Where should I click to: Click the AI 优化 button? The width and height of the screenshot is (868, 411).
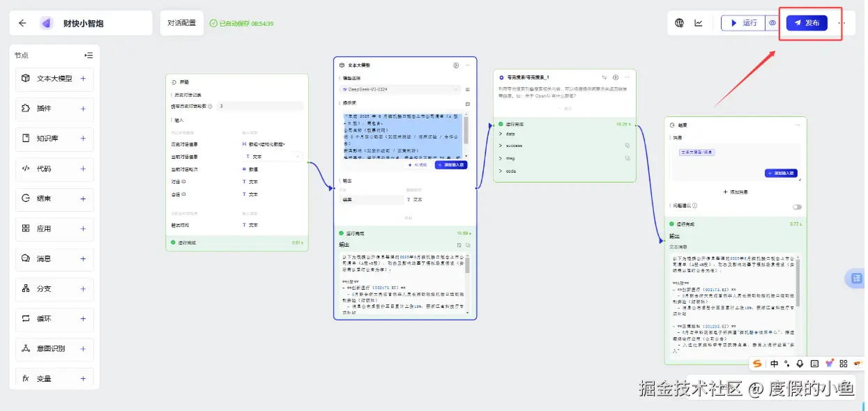(x=418, y=165)
